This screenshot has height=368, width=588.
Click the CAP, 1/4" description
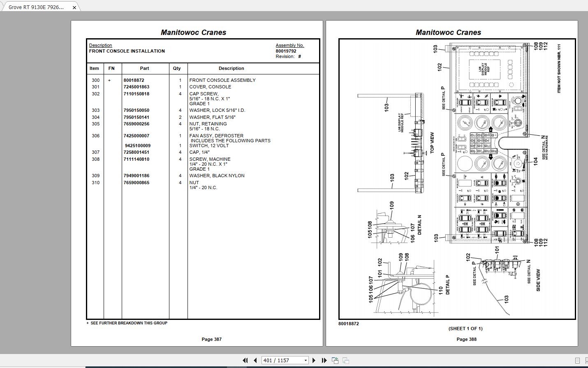(199, 152)
